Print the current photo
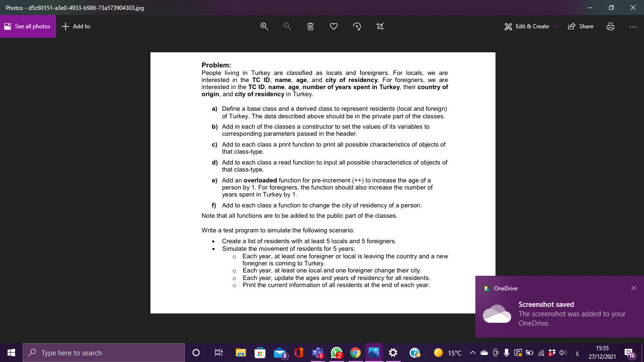The width and height of the screenshot is (644, 362). tap(611, 26)
